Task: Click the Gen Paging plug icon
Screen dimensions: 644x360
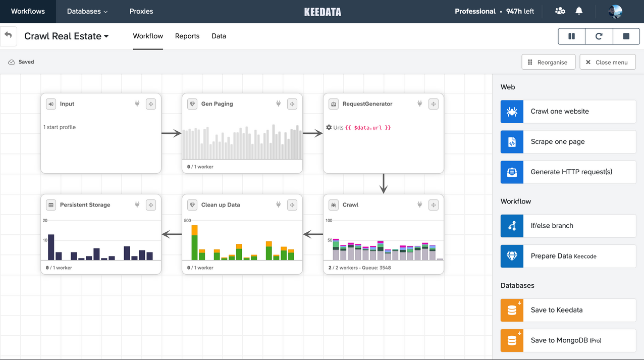Action: pyautogui.click(x=278, y=104)
